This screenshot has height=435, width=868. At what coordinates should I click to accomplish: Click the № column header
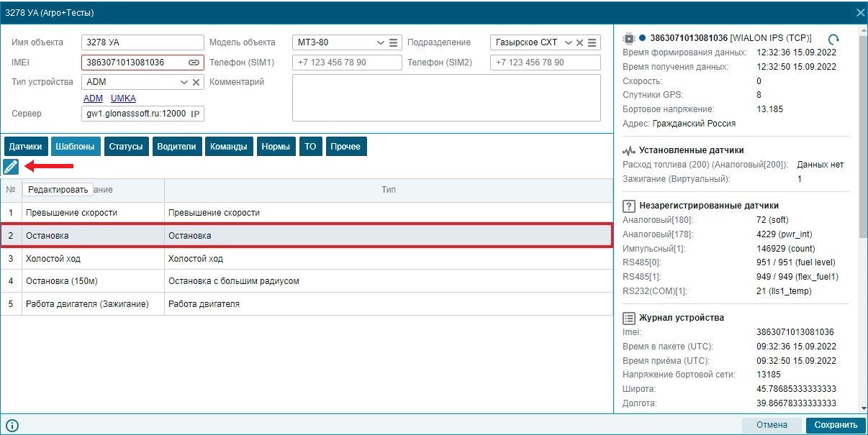tap(11, 190)
